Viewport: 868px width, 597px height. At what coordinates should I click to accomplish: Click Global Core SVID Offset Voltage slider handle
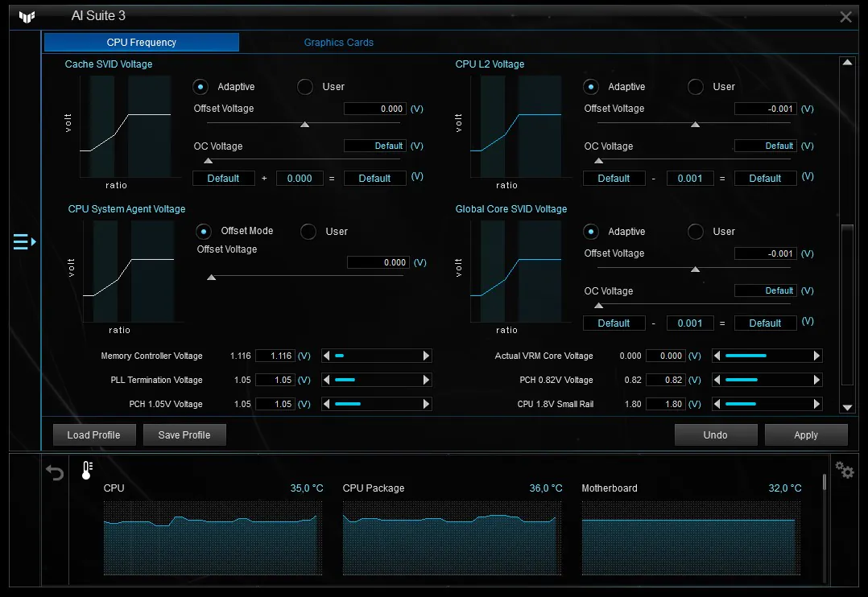click(x=696, y=270)
